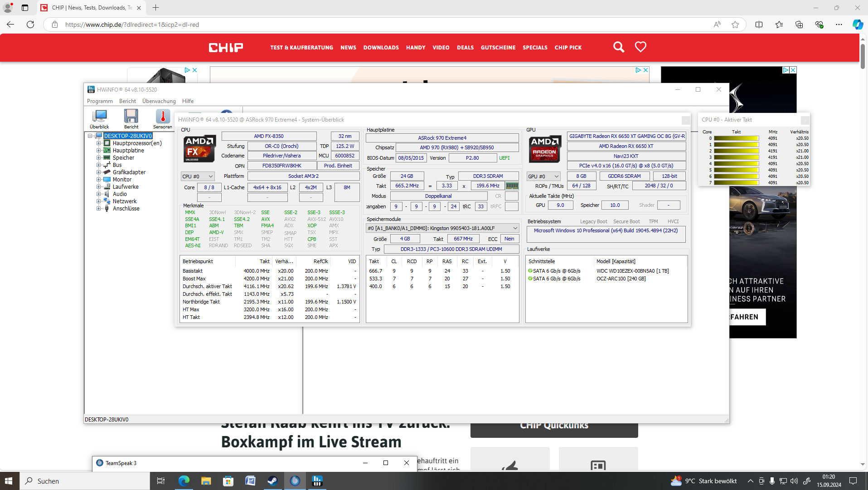This screenshot has width=868, height=490.
Task: Open the Read aloud icon in address bar
Action: (x=717, y=24)
